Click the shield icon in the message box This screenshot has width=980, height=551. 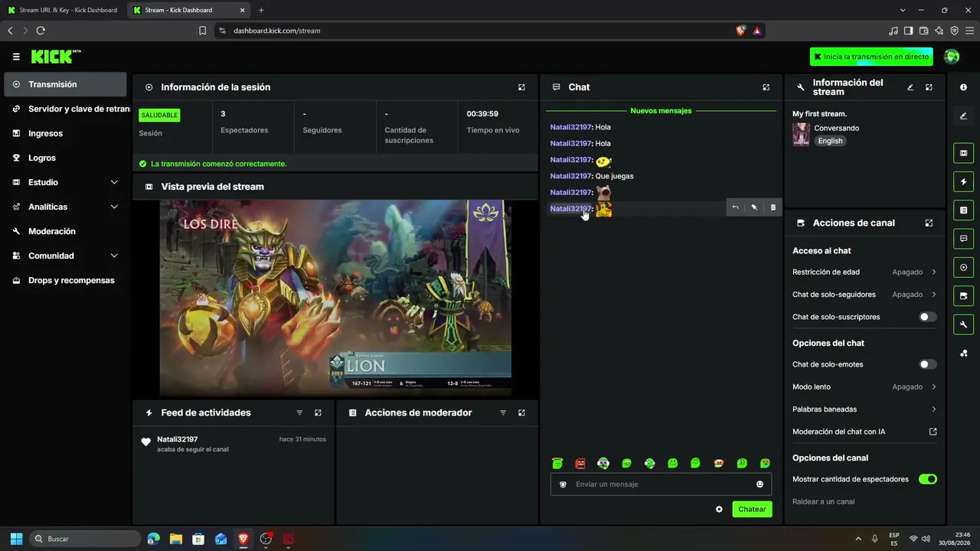pos(563,484)
